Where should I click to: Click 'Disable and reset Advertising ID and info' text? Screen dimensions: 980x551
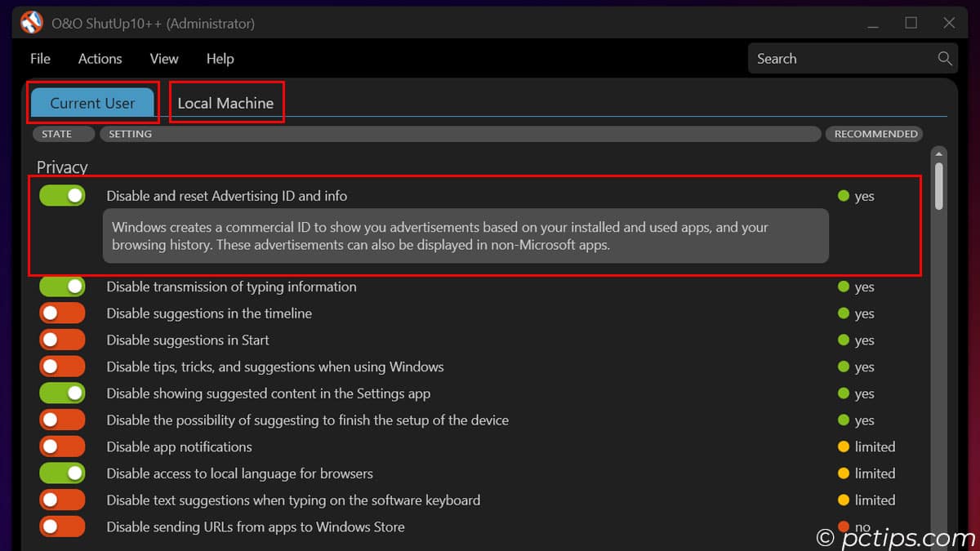click(x=227, y=196)
